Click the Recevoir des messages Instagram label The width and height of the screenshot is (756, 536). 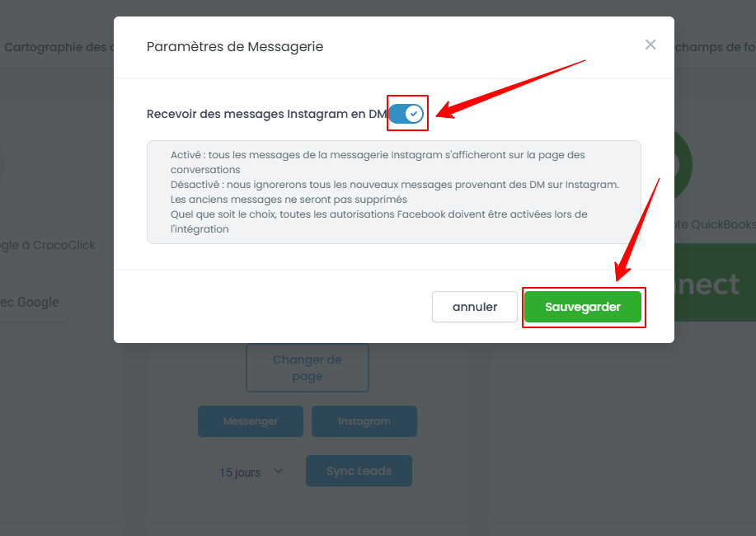coord(266,114)
